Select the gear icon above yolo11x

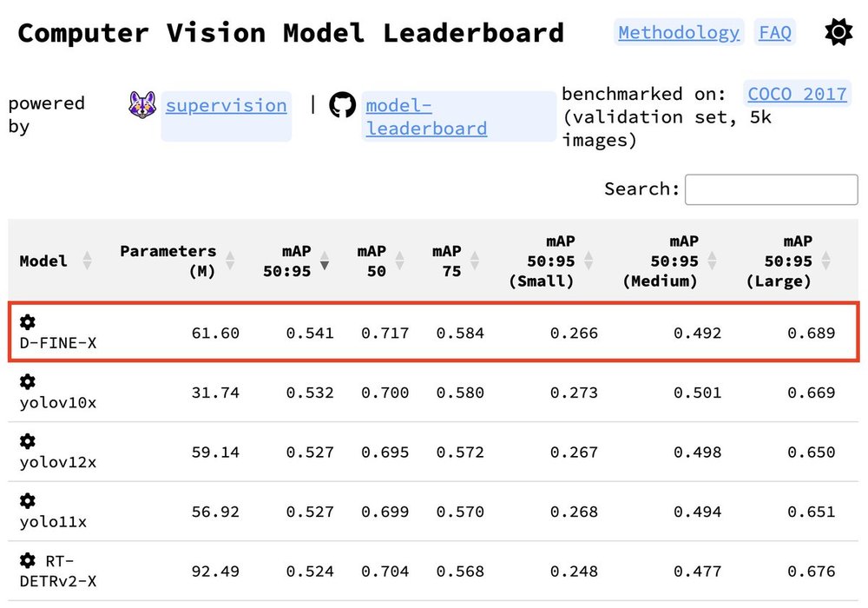28,501
